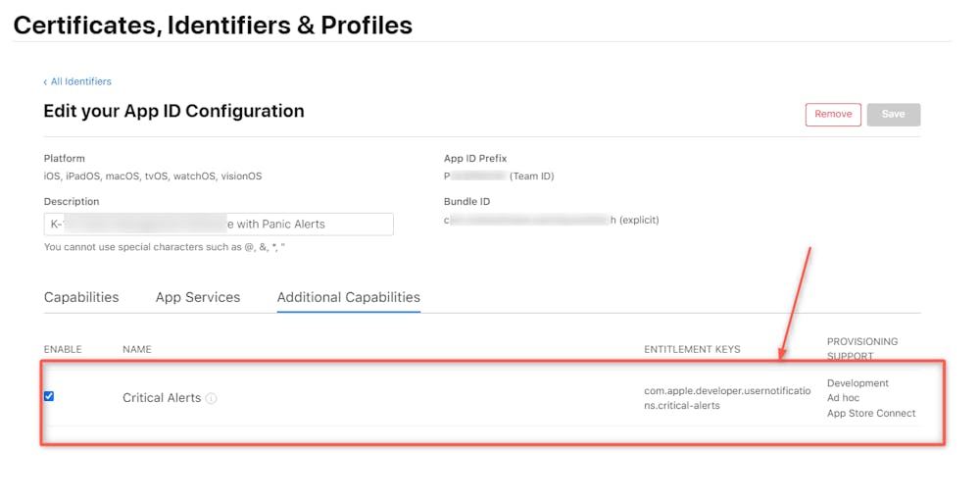Click the Edit your App ID Configuration heading
Viewport: 980px width, 502px height.
[173, 111]
